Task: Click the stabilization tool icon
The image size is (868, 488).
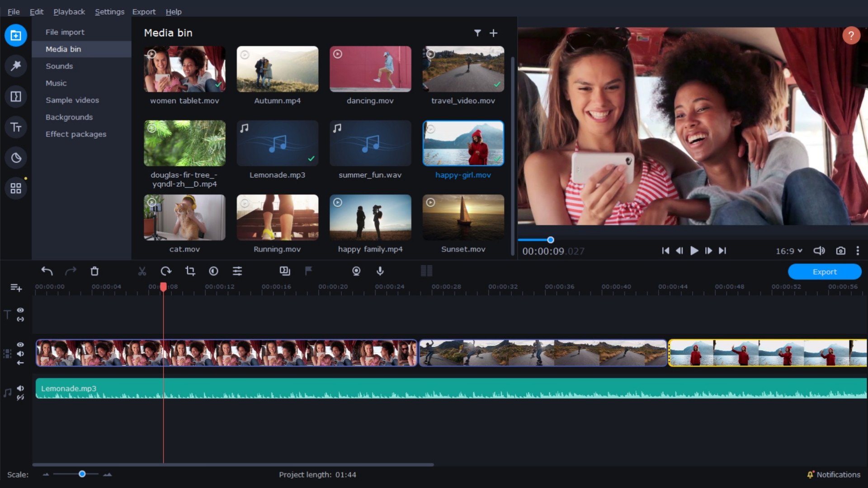Action: click(356, 271)
